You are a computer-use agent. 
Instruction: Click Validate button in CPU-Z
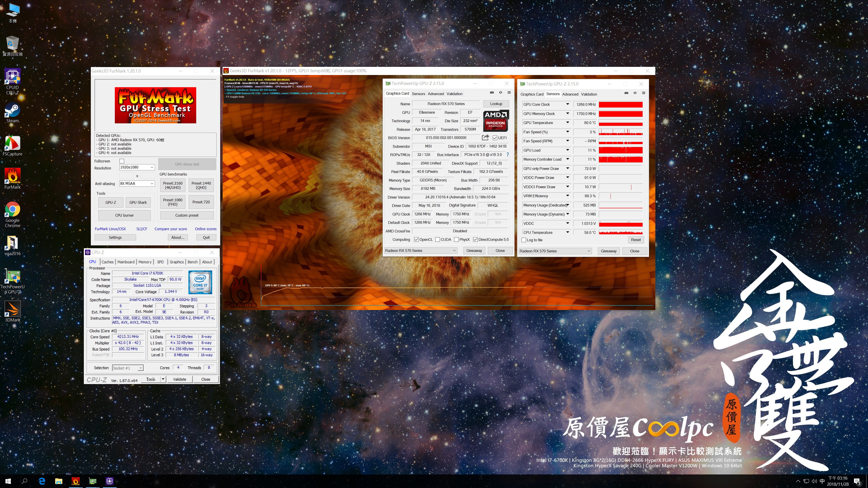click(180, 379)
